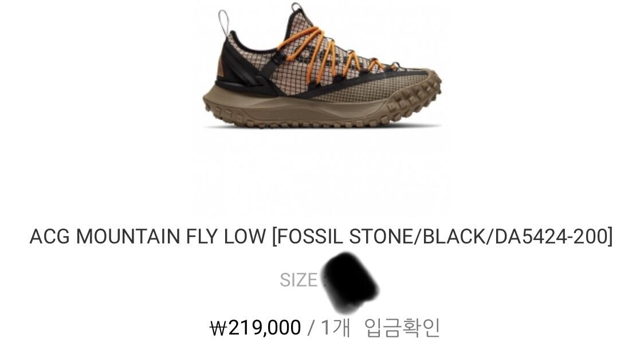644x362 pixels.
Task: Click the ₩219,000 price
Action: (x=256, y=328)
